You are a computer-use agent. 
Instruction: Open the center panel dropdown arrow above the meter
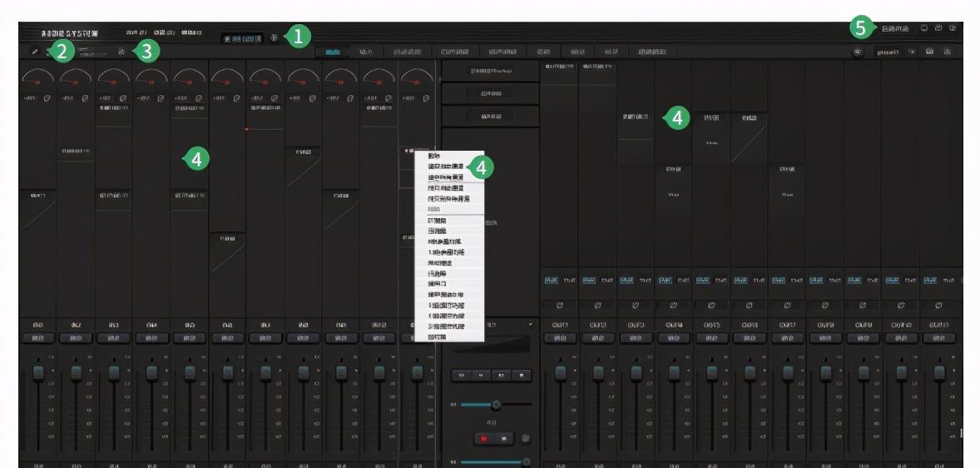(531, 325)
